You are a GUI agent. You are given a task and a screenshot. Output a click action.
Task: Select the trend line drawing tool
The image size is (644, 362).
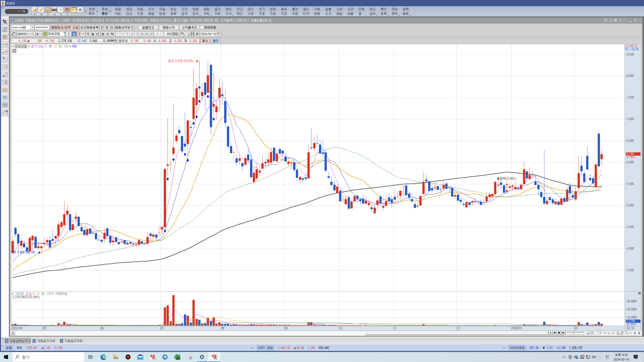(x=5, y=52)
